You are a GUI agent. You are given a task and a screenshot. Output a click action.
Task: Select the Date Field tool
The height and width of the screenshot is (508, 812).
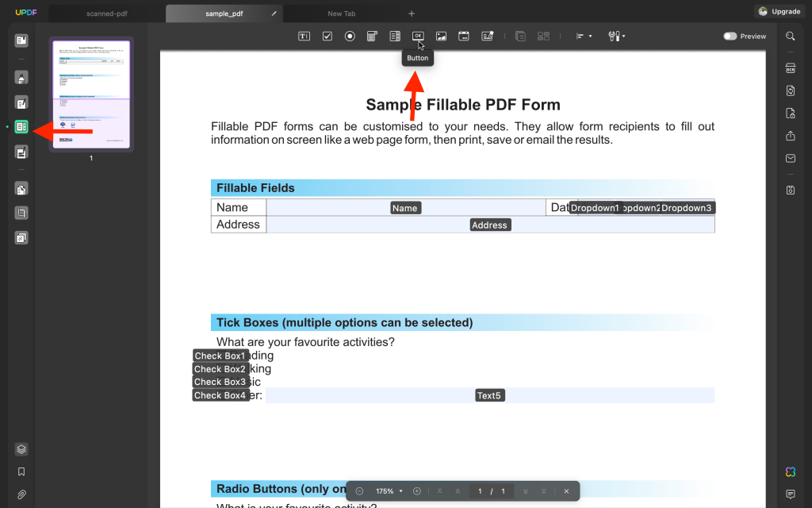[x=463, y=36]
